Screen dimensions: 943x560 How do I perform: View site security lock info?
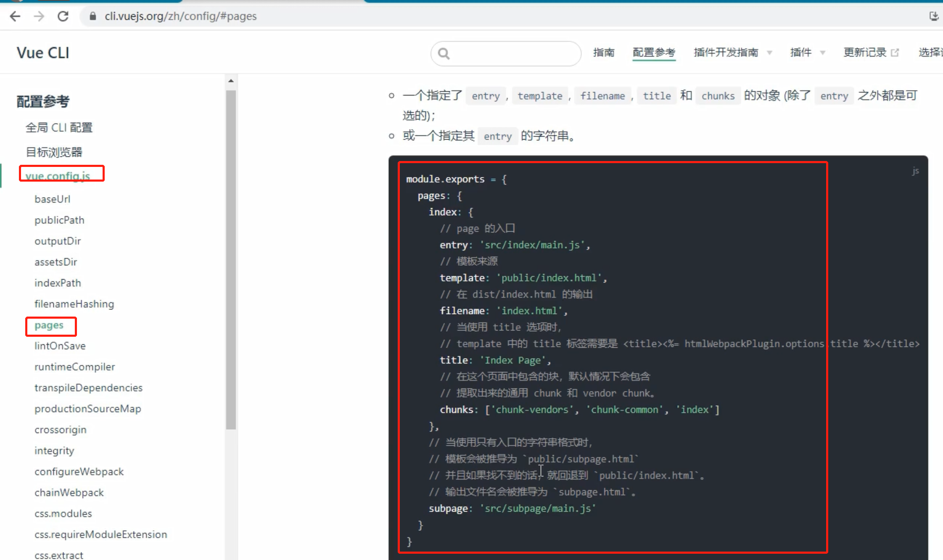[x=93, y=16]
